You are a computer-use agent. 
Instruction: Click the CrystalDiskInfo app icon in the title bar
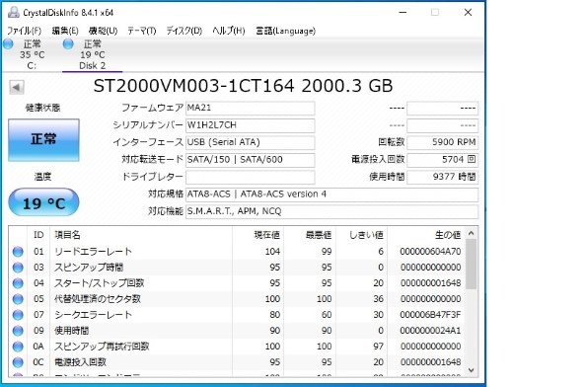14,12
